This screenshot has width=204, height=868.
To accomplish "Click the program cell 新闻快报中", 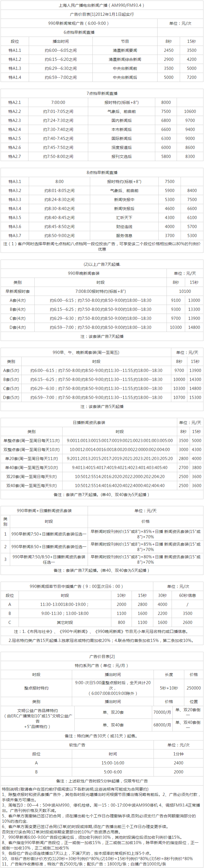I will [124, 200].
